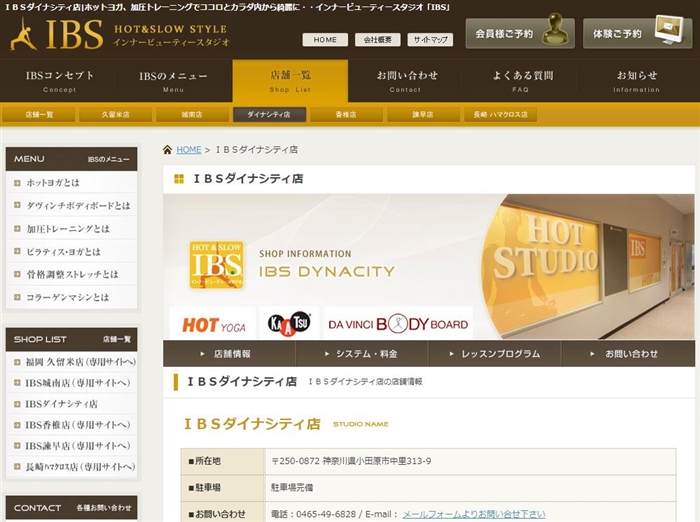The width and height of the screenshot is (700, 522).
Task: Click the home icon in breadcrumb
Action: tap(167, 150)
